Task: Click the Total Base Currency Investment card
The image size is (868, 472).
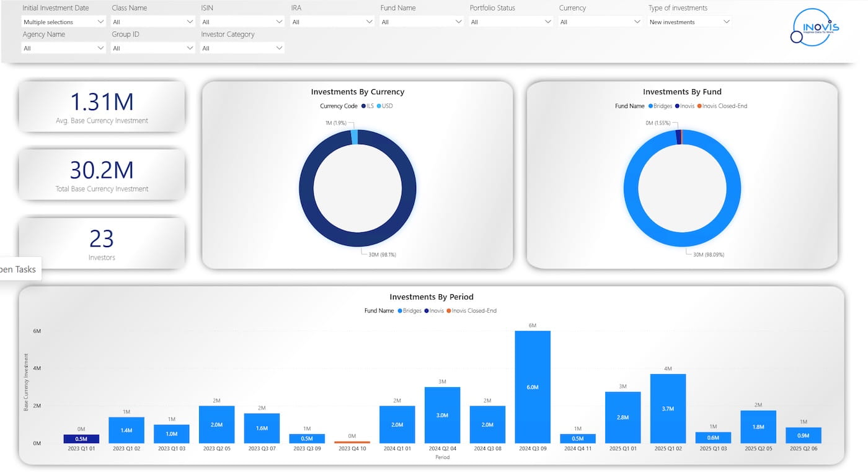Action: 102,175
